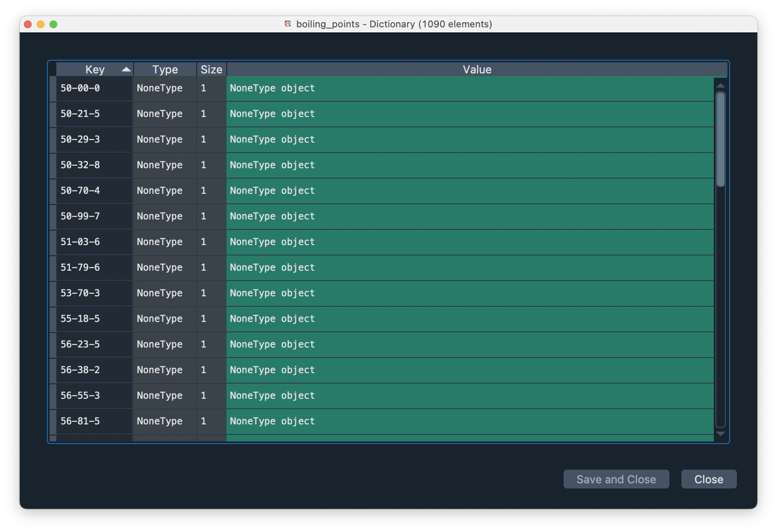Click the NoneType type cell for 50-29-3

pyautogui.click(x=164, y=140)
